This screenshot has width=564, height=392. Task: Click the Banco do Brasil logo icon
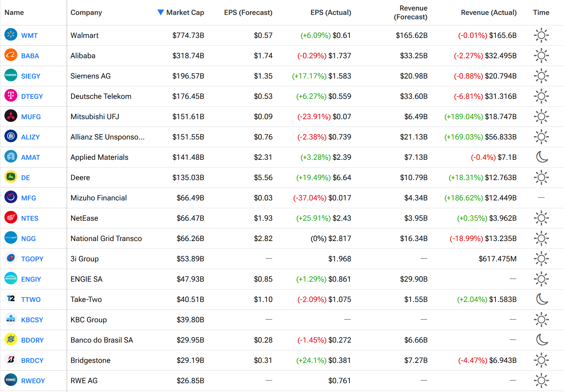[11, 339]
